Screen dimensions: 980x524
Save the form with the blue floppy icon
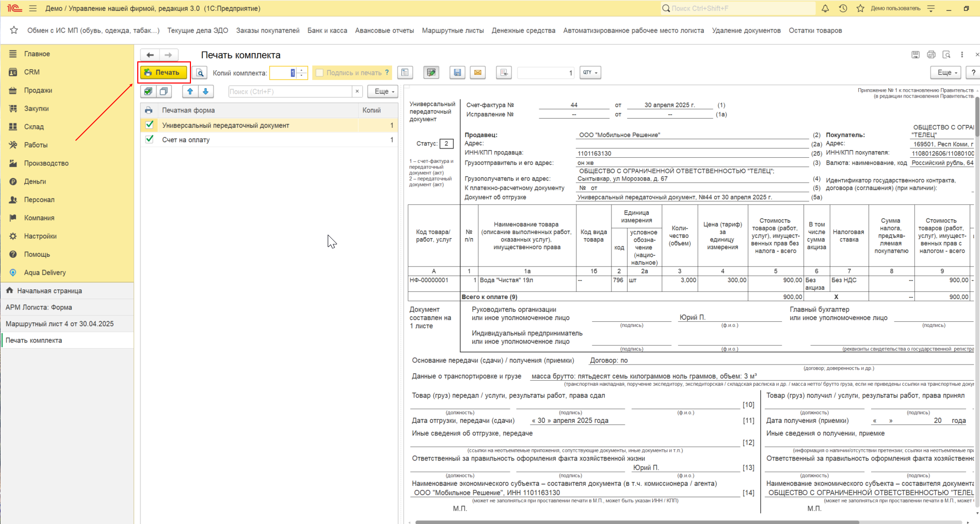[x=457, y=73]
